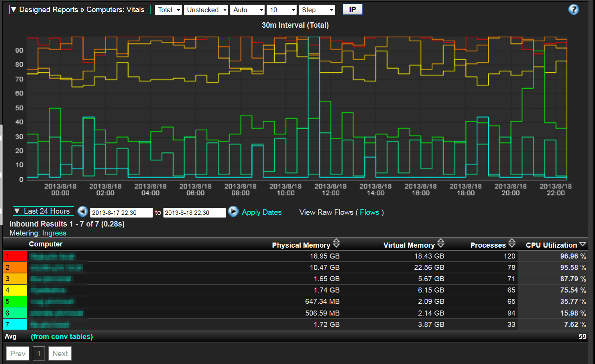Open blurred computer name in row 5
Image resolution: width=595 pixels, height=364 pixels.
(x=52, y=302)
